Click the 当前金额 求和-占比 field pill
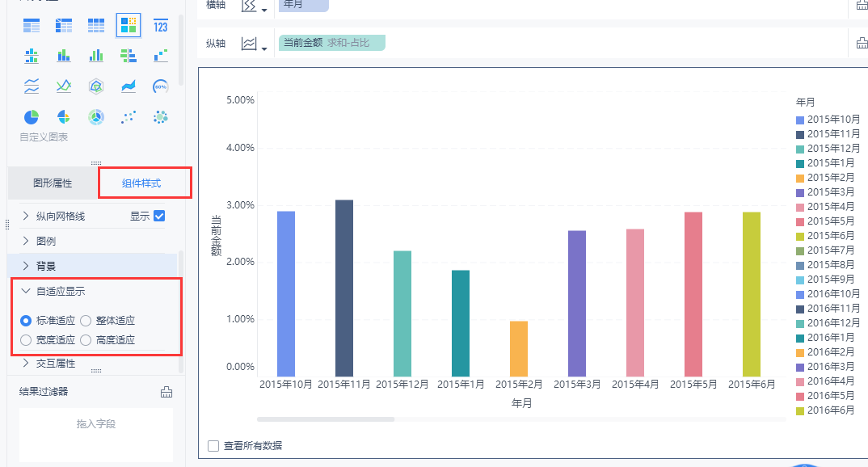Screen dimensions: 868x467 [x=331, y=43]
